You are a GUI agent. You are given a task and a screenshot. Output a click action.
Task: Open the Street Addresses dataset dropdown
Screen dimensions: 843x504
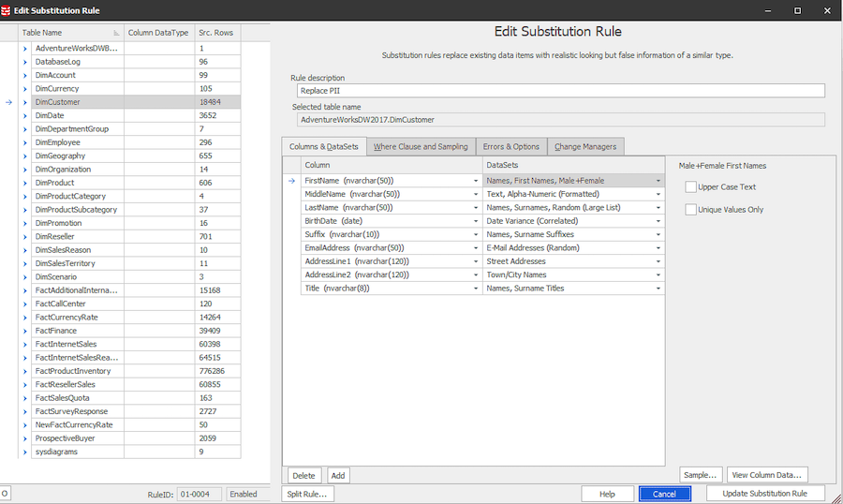pos(658,261)
